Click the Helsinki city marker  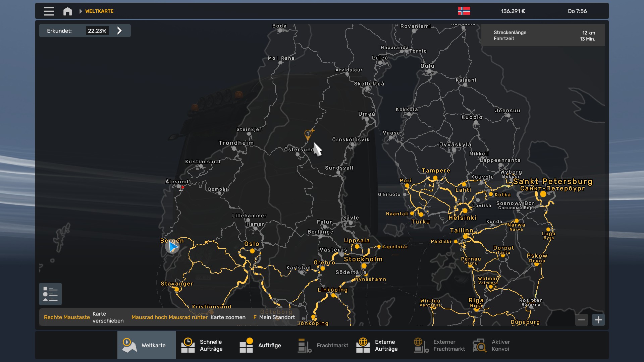[465, 211]
